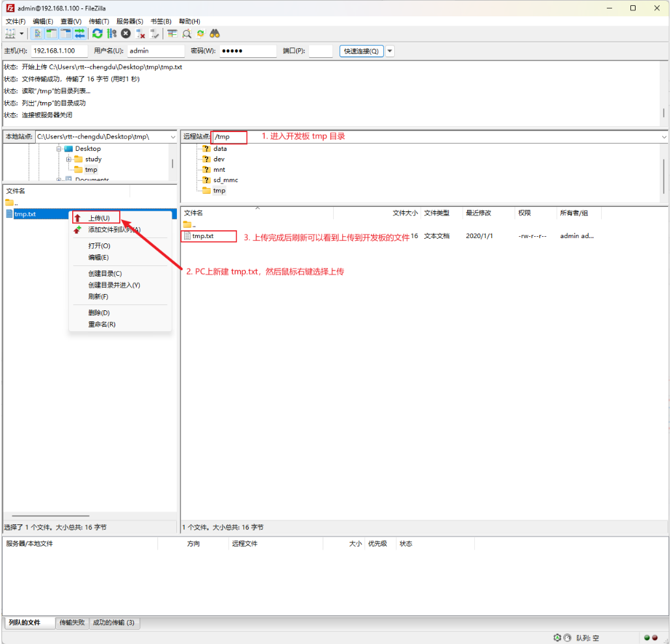Image resolution: width=672 pixels, height=644 pixels.
Task: Click the 快速连接(Q) button
Action: 361,51
